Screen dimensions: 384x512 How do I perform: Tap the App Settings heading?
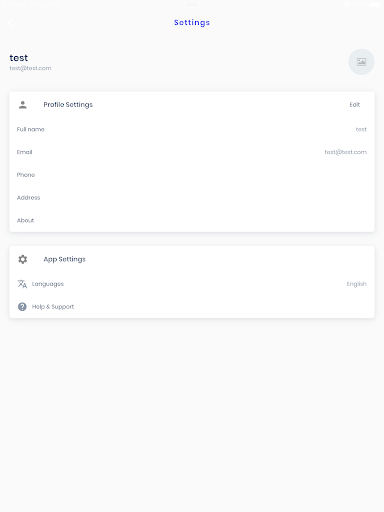pyautogui.click(x=65, y=259)
